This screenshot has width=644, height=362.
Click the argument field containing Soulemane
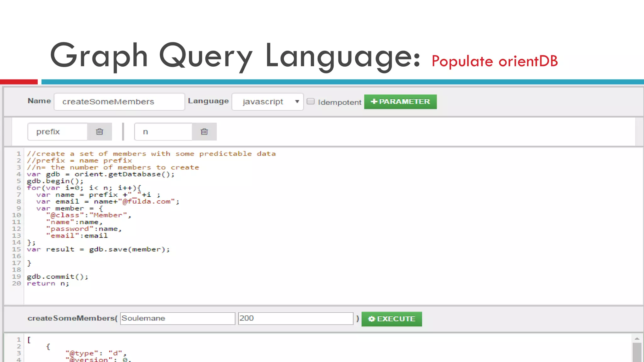tap(178, 318)
